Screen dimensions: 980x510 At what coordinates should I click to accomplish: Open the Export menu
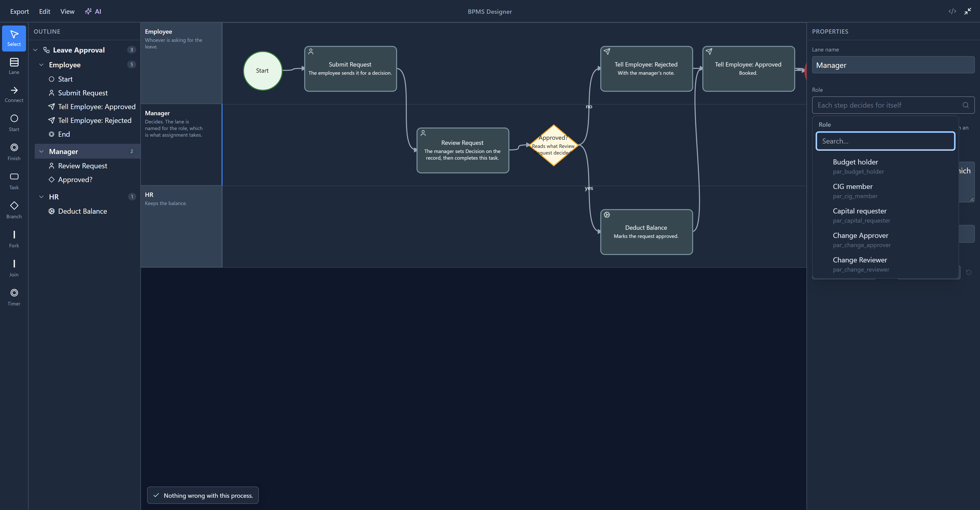pyautogui.click(x=19, y=11)
